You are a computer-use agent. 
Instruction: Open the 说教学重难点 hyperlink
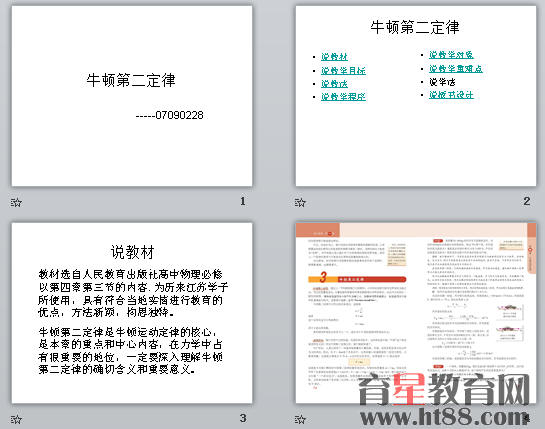tap(456, 69)
